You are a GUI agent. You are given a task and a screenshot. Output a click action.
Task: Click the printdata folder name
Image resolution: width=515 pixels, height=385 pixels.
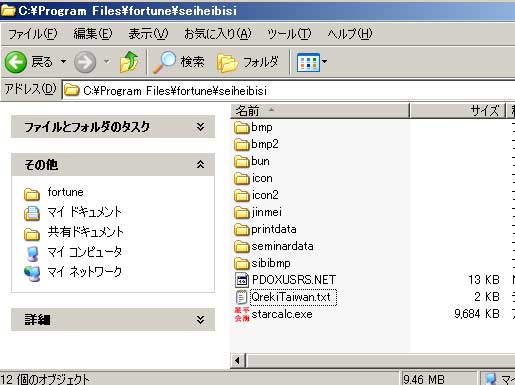[274, 229]
